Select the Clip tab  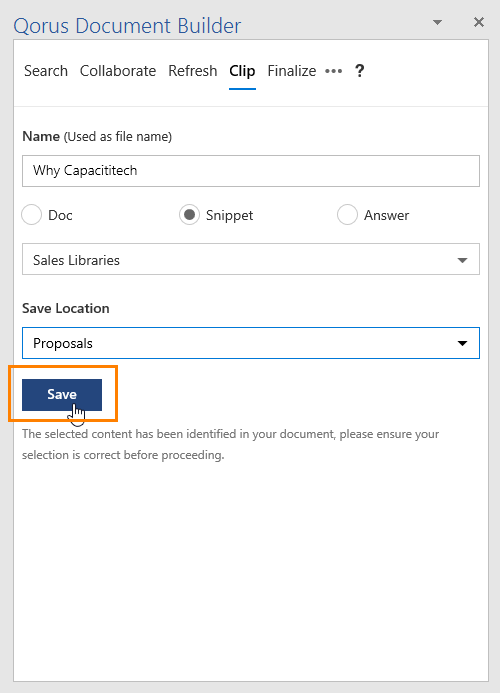point(242,71)
